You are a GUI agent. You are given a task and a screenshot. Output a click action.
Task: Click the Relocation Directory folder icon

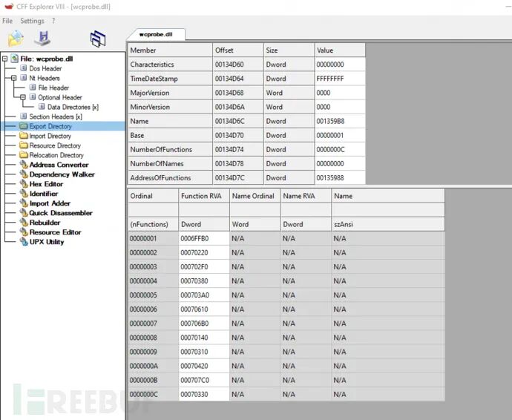24,155
